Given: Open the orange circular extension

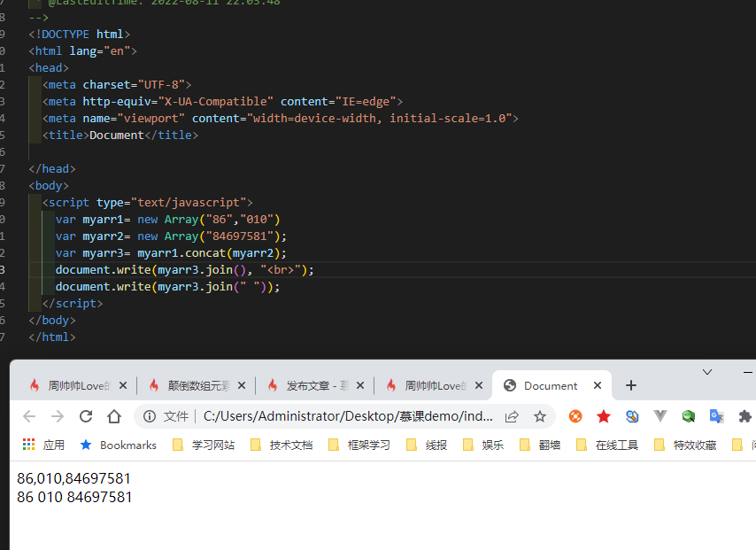Looking at the screenshot, I should tap(575, 416).
